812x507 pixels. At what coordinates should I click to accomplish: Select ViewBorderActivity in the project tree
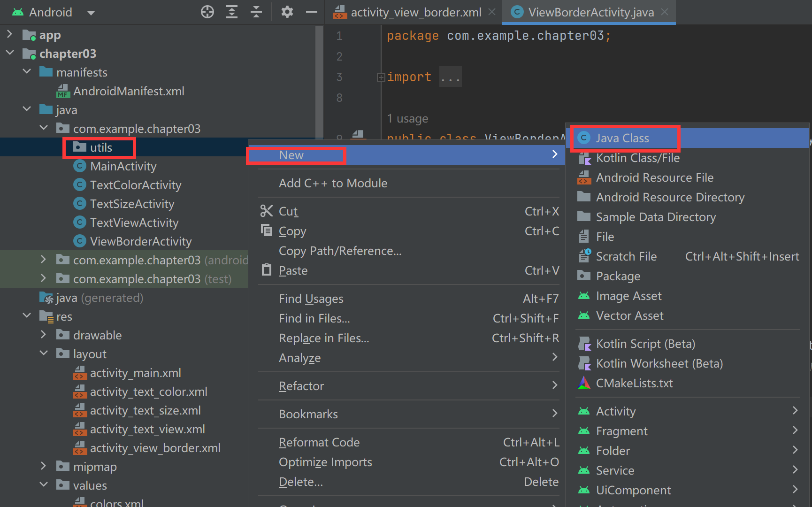tap(132, 241)
